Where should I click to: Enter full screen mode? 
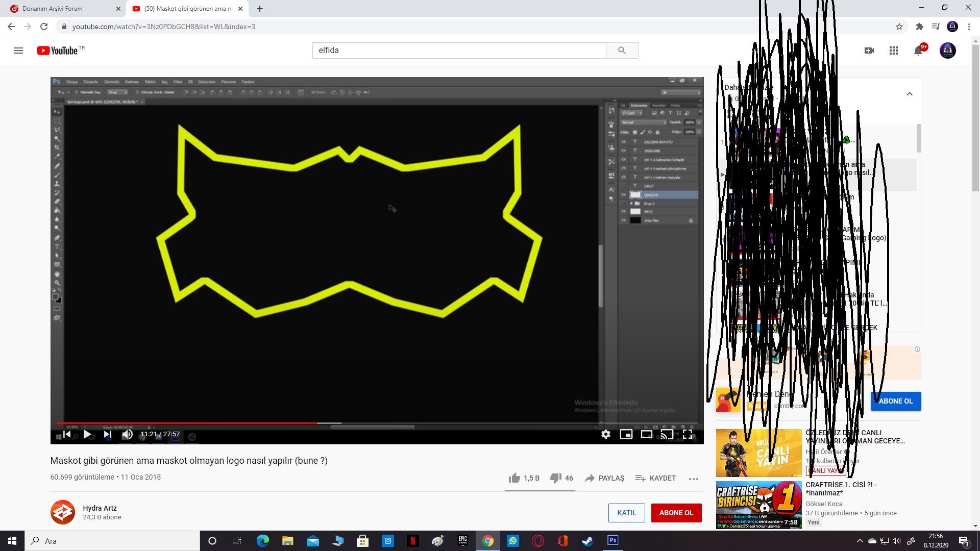click(x=688, y=434)
